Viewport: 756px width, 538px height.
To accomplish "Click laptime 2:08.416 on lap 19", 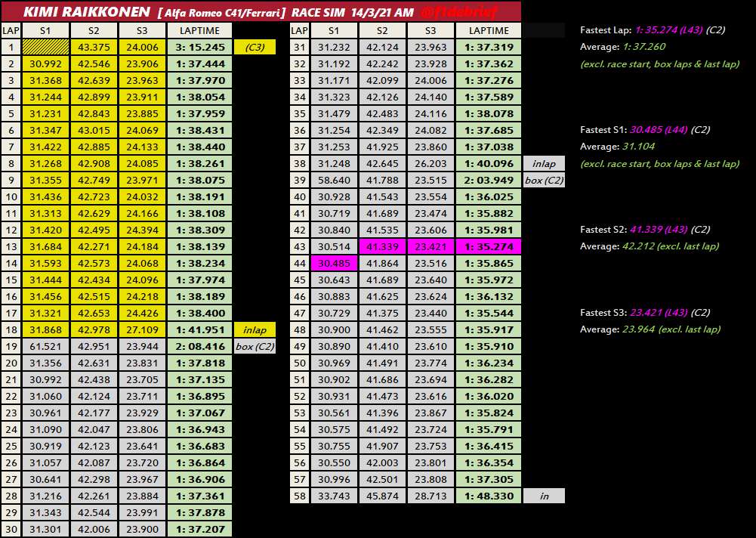I will point(199,346).
